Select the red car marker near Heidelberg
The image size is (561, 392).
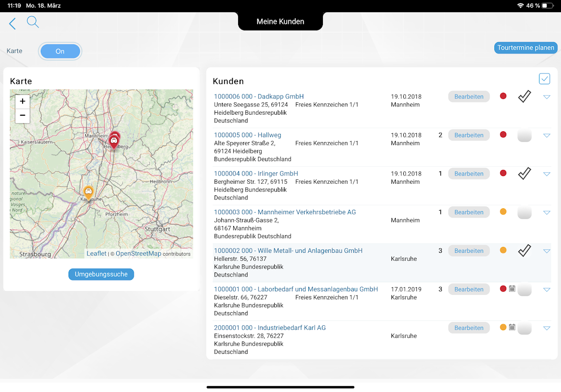click(114, 142)
